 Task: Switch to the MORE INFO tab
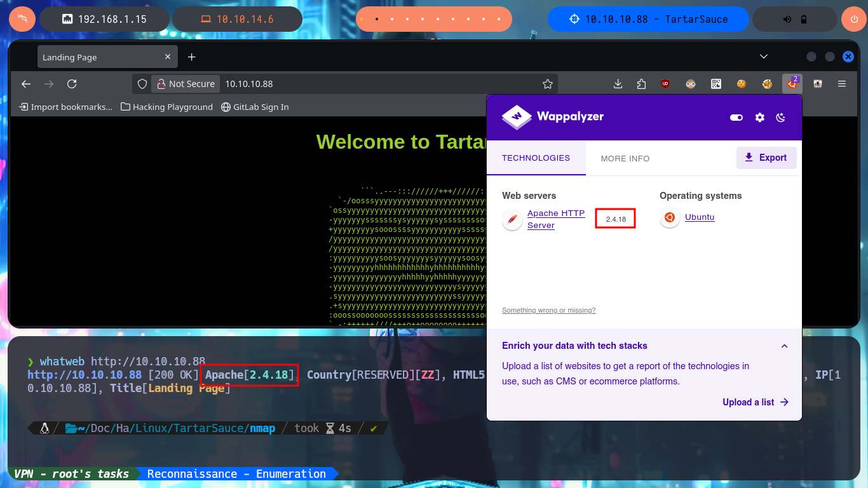[625, 158]
